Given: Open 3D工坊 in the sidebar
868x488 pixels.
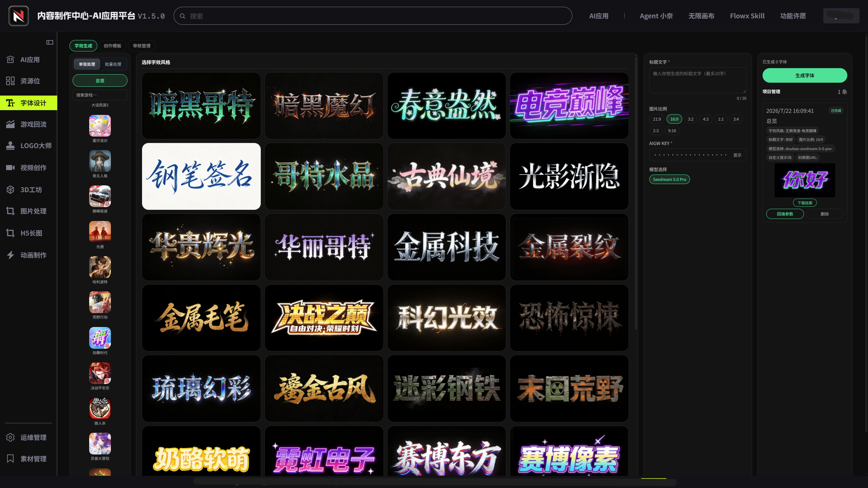Looking at the screenshot, I should (28, 189).
